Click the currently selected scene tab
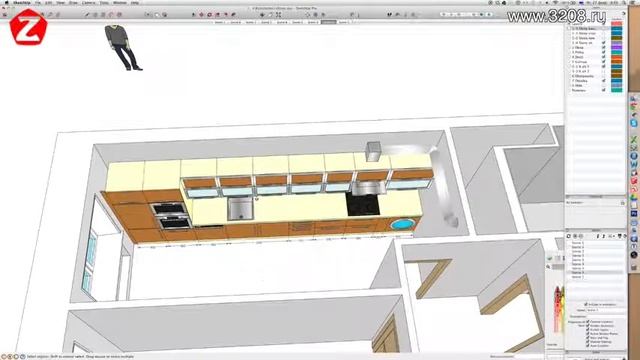 point(328,22)
